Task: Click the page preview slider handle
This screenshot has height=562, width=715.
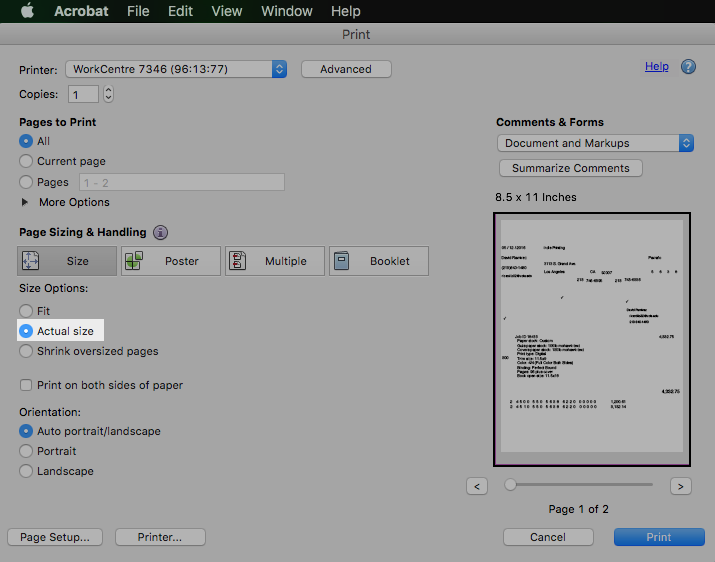Action: tap(510, 484)
